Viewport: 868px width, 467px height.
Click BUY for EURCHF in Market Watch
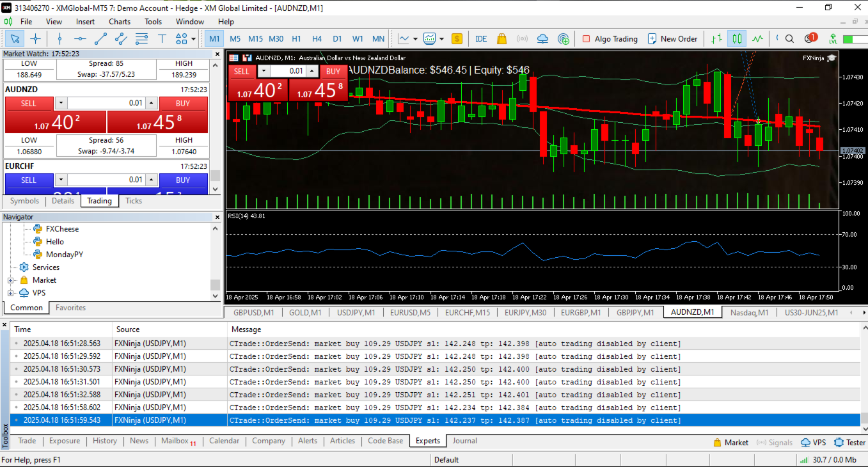click(x=183, y=180)
